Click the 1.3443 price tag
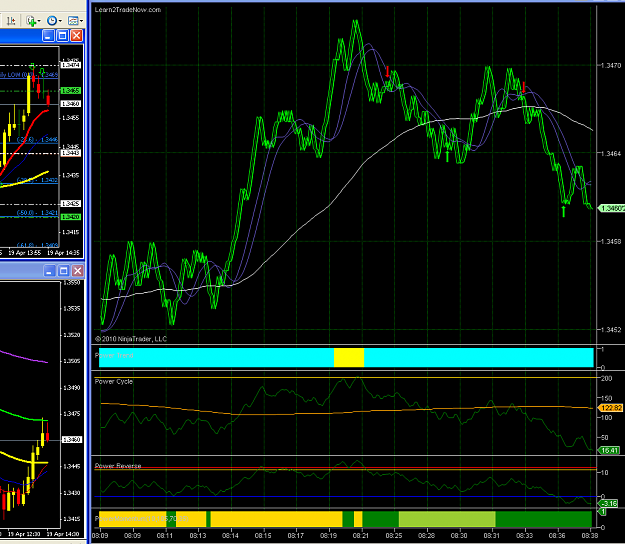625x544 pixels. pyautogui.click(x=71, y=153)
